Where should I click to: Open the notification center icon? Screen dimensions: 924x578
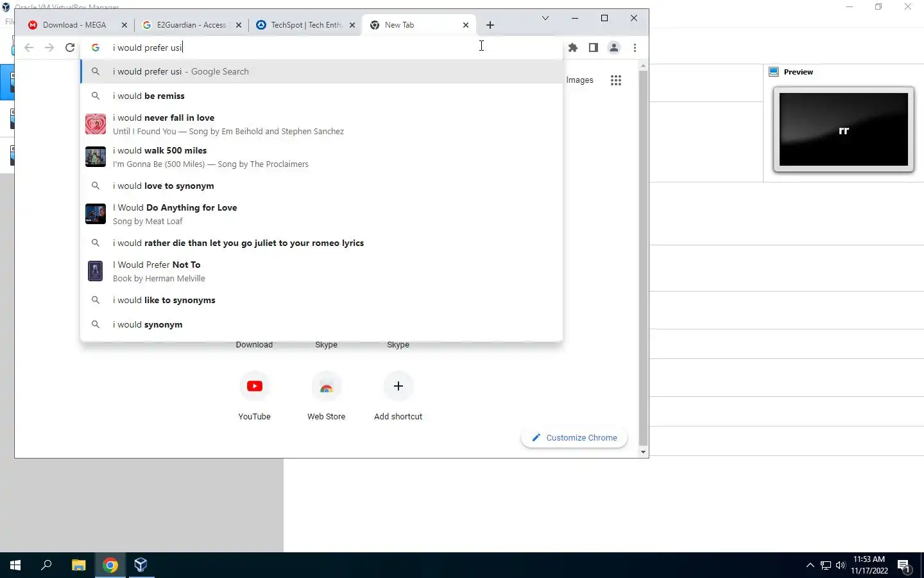click(x=905, y=565)
